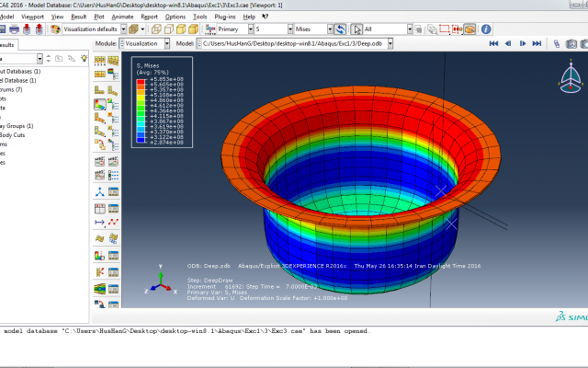
Task: Open the Animation Options tool
Action: tap(113, 175)
